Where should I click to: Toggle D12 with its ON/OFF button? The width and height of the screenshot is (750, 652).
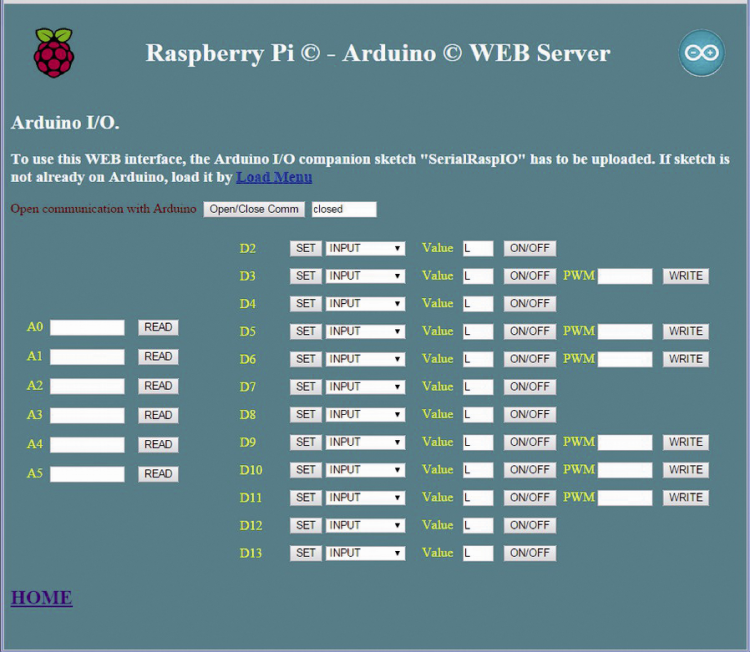coord(529,526)
